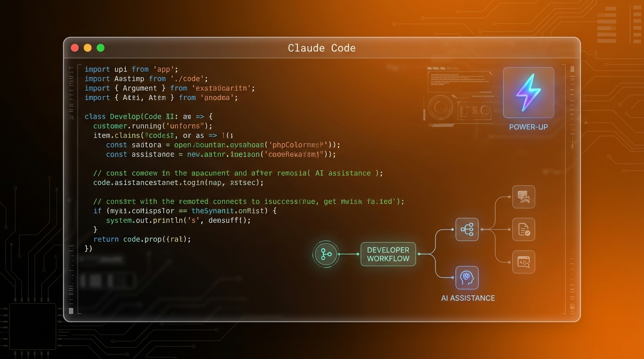
Task: Click the "AI ASSISTANCE" label
Action: [468, 298]
